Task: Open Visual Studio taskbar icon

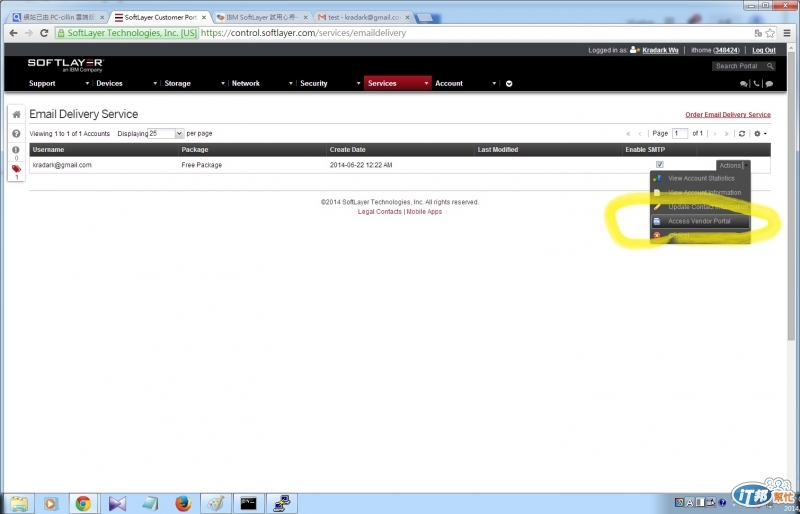Action: (x=117, y=503)
